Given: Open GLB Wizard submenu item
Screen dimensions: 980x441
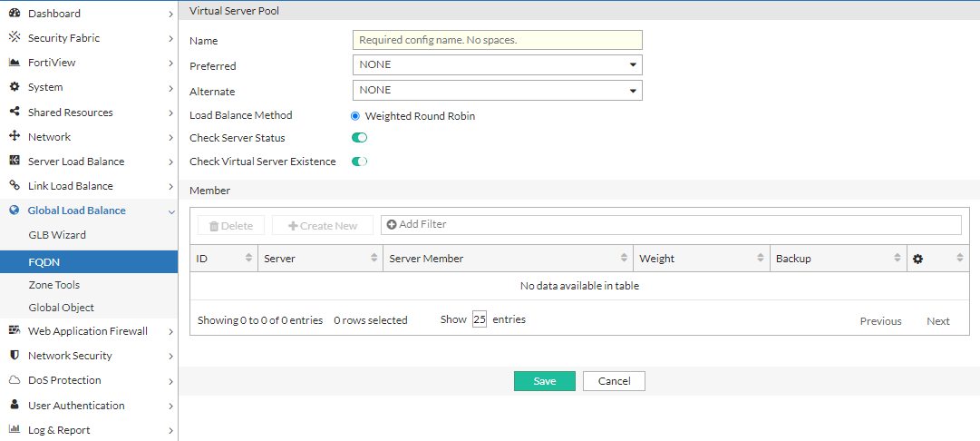Looking at the screenshot, I should (x=57, y=235).
